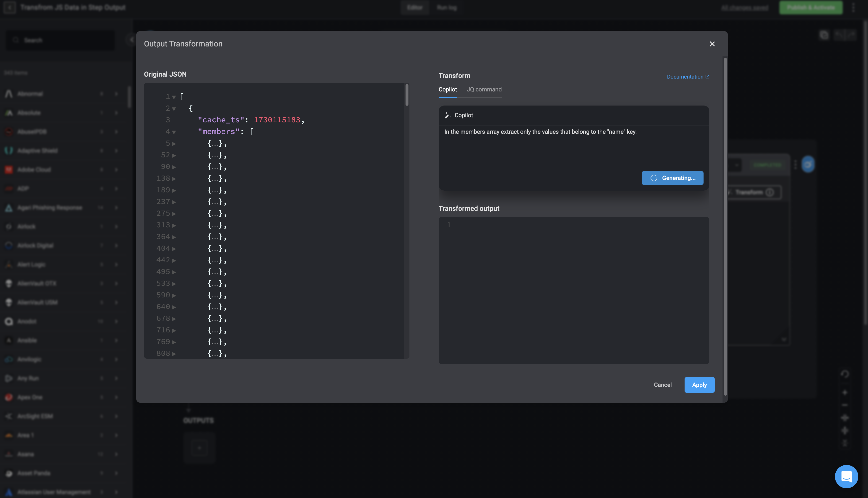Click the back arrow beside the workflow title
868x498 pixels.
[9, 8]
